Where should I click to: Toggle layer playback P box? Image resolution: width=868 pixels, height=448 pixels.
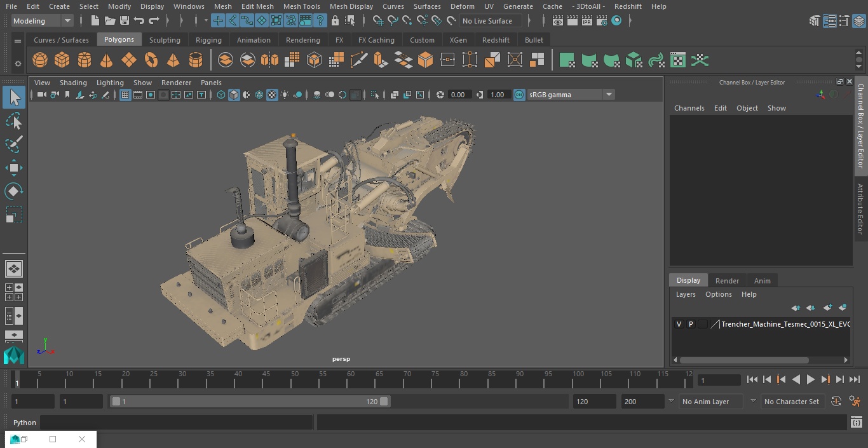click(x=691, y=324)
